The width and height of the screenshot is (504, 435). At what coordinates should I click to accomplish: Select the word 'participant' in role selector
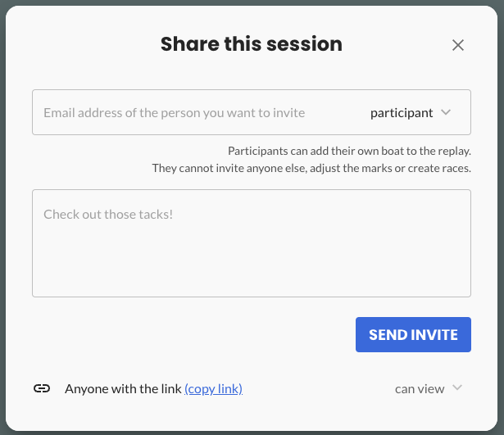point(402,112)
